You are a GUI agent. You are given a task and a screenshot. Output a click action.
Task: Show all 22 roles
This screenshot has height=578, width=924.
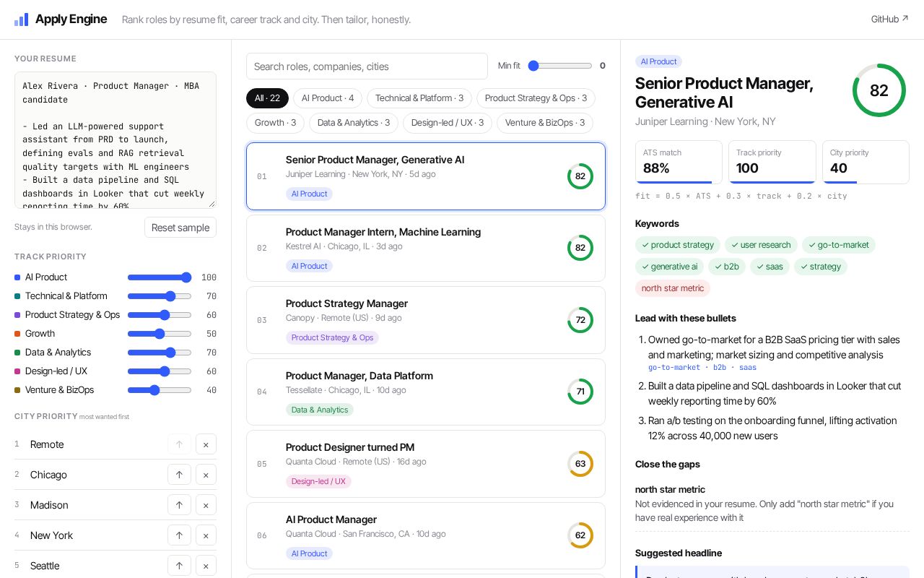click(267, 98)
